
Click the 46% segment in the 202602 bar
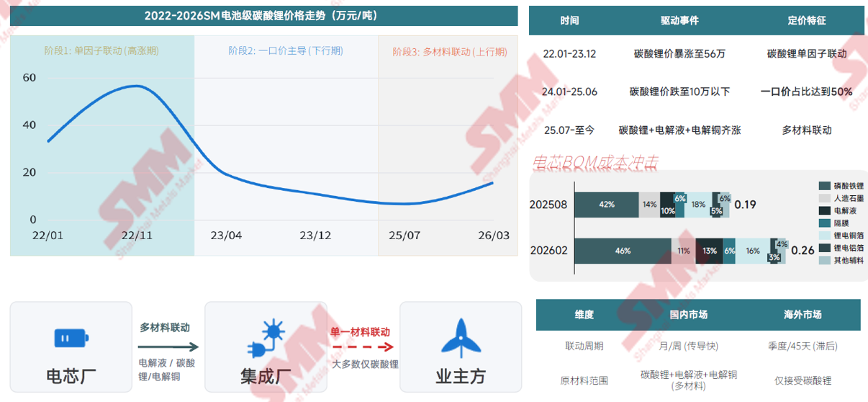(x=623, y=250)
